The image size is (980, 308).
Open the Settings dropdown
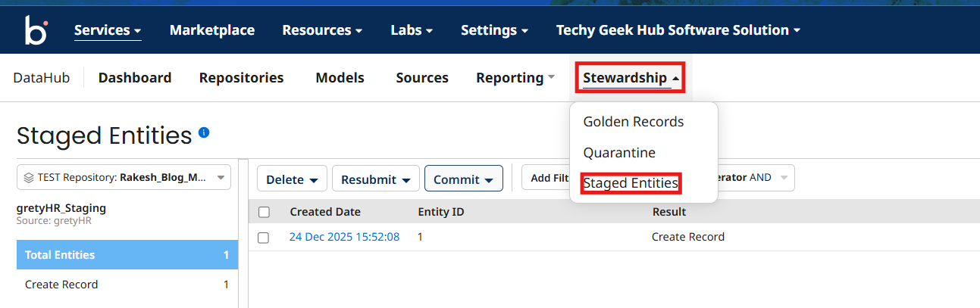click(494, 30)
